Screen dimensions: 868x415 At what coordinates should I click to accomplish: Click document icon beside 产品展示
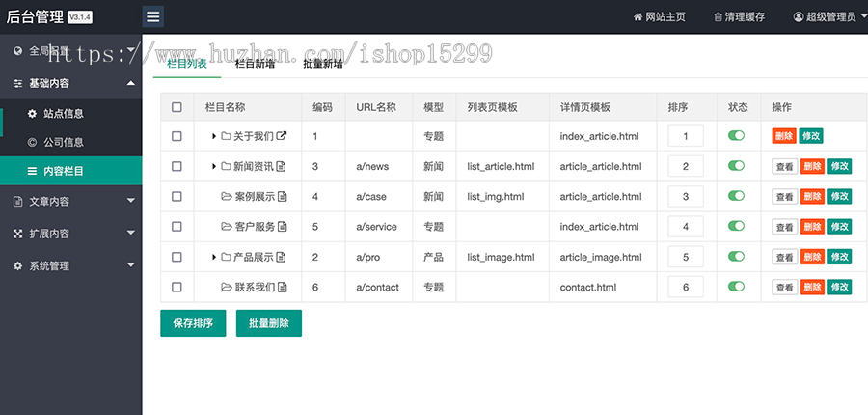281,257
